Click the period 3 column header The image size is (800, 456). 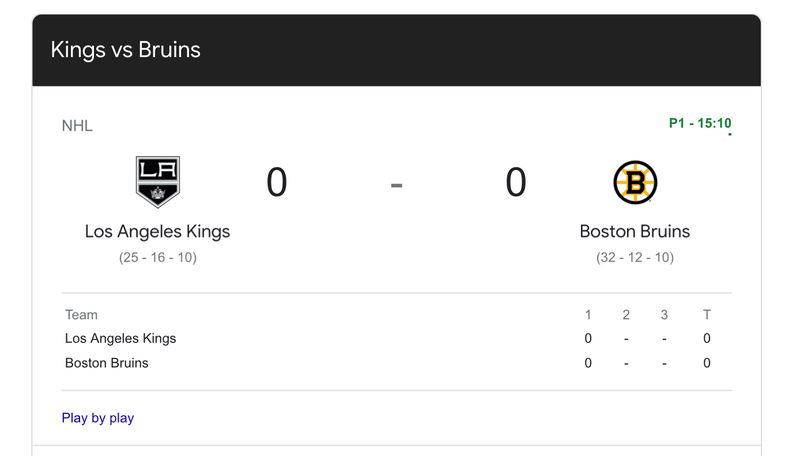[664, 315]
